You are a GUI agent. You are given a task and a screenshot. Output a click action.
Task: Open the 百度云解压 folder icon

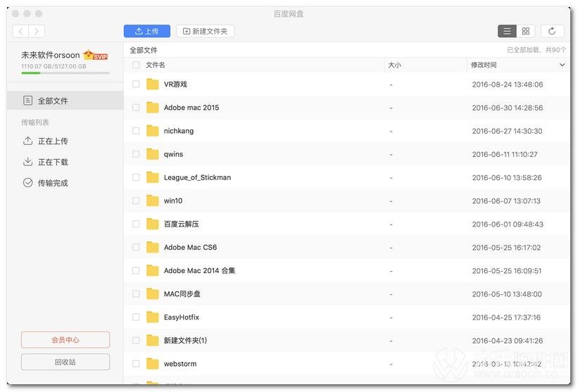coord(152,224)
